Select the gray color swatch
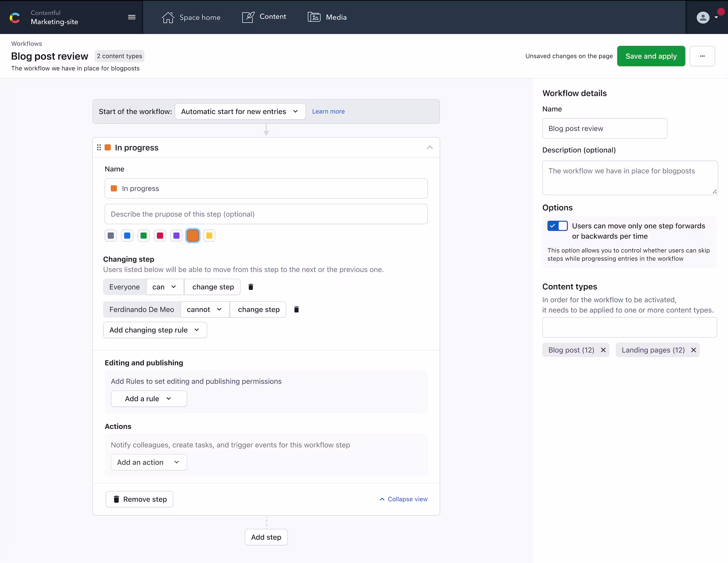Viewport: 728px width, 563px height. click(111, 236)
